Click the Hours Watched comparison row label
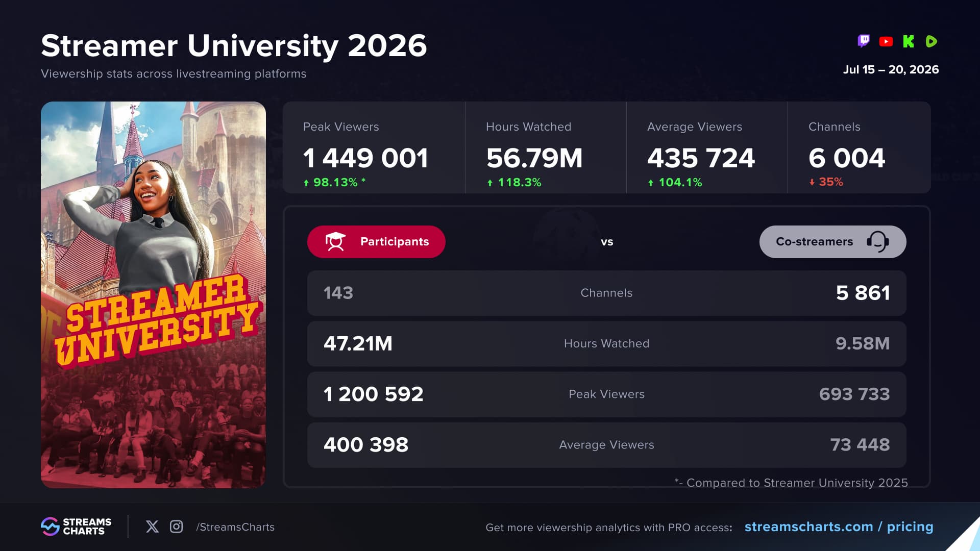The height and width of the screenshot is (551, 980). pyautogui.click(x=606, y=343)
